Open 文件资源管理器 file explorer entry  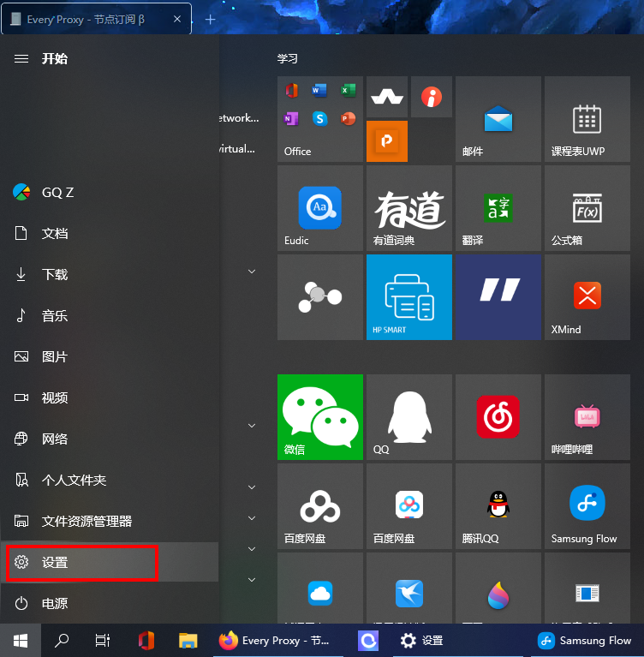point(109,521)
